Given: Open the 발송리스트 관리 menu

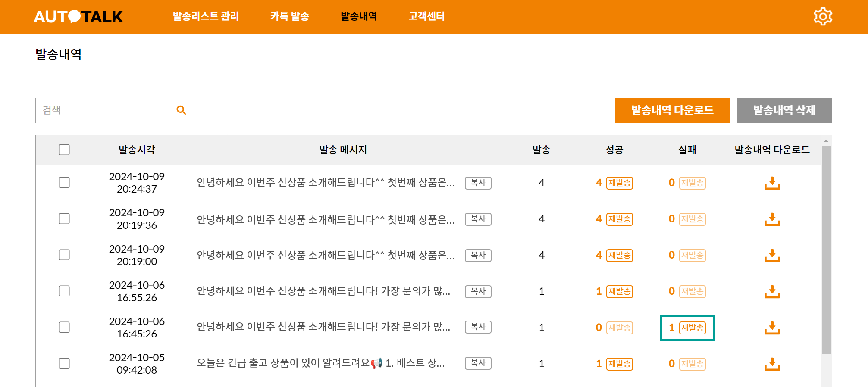Looking at the screenshot, I should click(206, 16).
